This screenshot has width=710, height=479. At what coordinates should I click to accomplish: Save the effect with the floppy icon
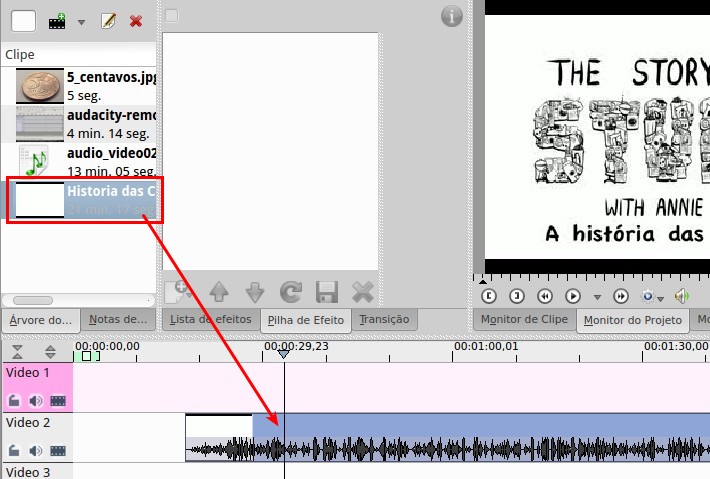(x=326, y=292)
